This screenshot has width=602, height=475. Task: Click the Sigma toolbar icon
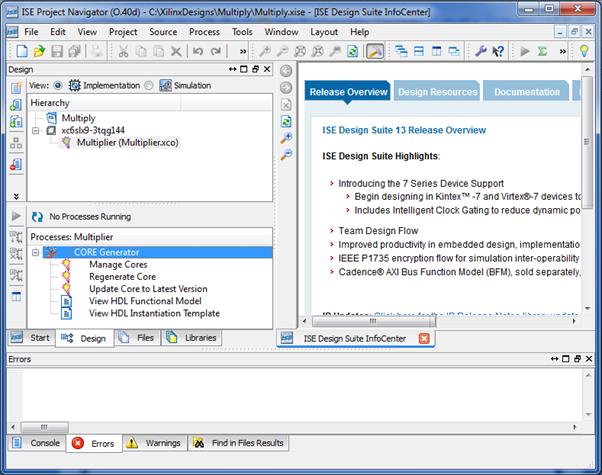tap(542, 51)
